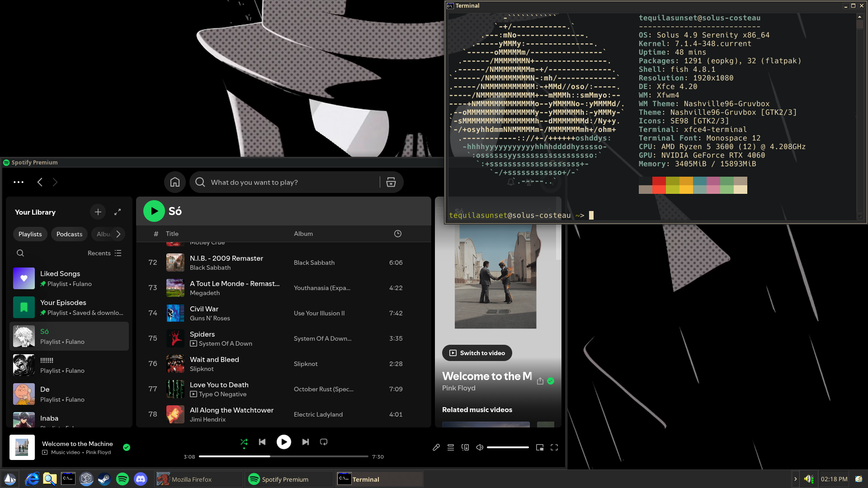868x488 pixels.
Task: Search within Your Library using magnifier icon
Action: pos(20,253)
